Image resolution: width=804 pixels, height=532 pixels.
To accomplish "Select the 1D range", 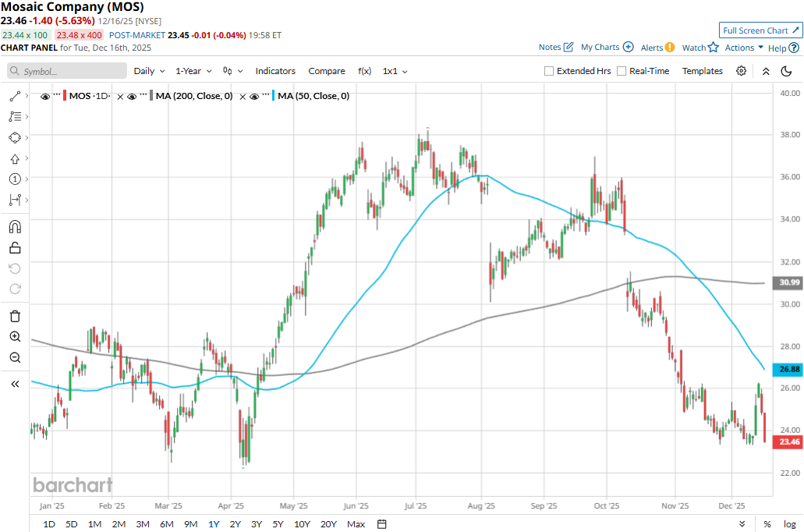I will pyautogui.click(x=48, y=523).
